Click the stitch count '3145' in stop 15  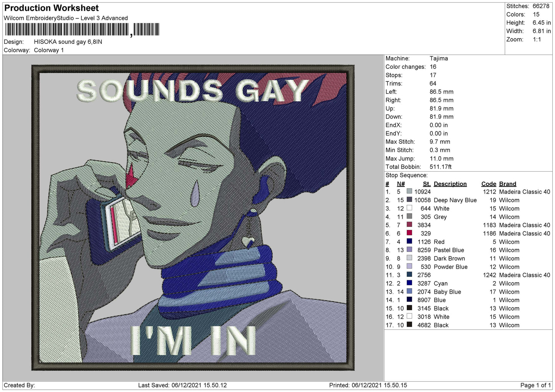click(424, 309)
